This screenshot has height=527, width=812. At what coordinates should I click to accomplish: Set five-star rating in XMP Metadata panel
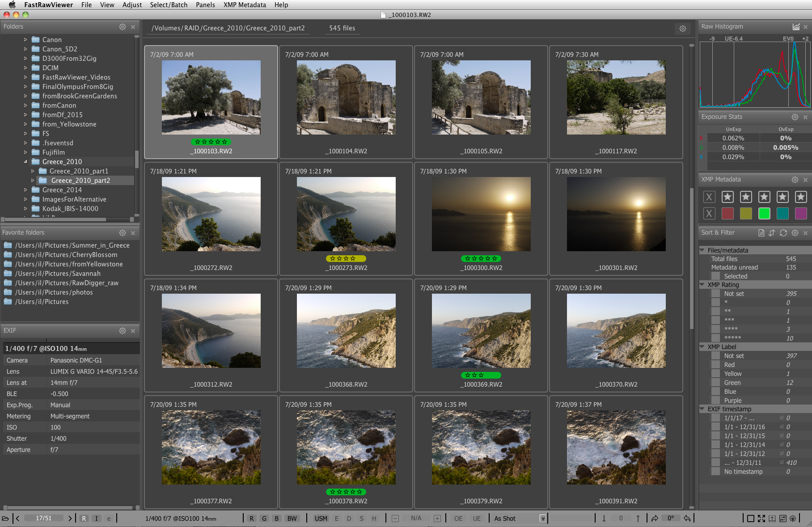click(800, 197)
